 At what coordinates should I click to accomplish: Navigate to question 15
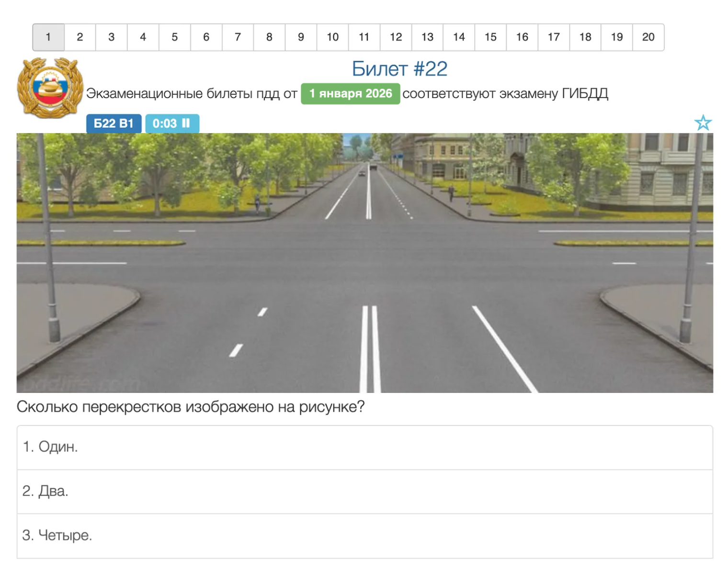[x=490, y=37]
